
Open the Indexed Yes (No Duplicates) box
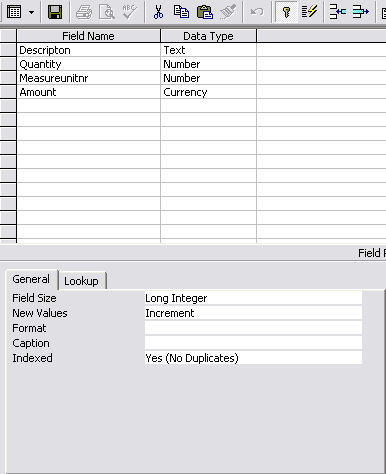tap(253, 358)
